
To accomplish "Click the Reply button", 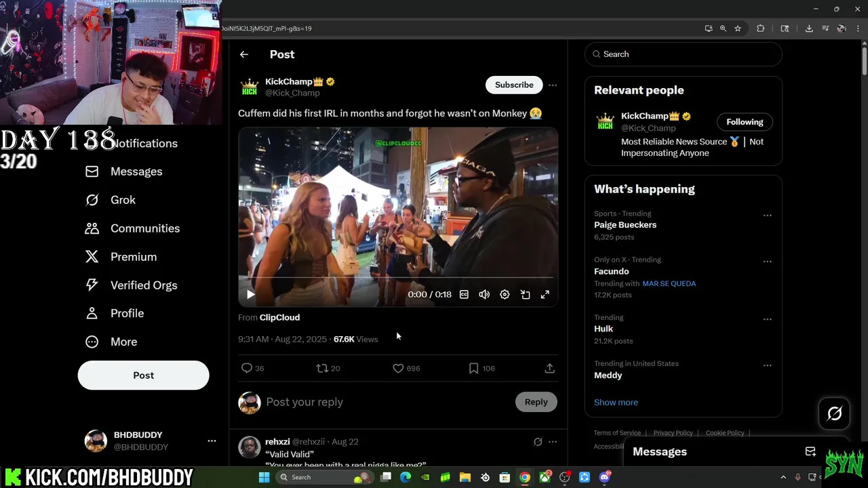I will (536, 402).
